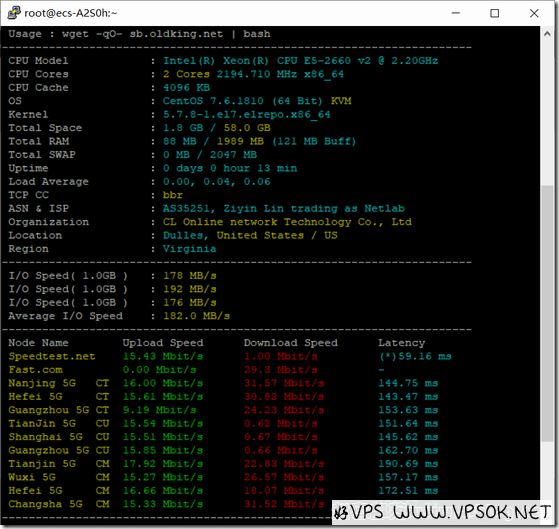The image size is (559, 529).
Task: Click the bbr TCP CC value
Action: click(x=173, y=195)
